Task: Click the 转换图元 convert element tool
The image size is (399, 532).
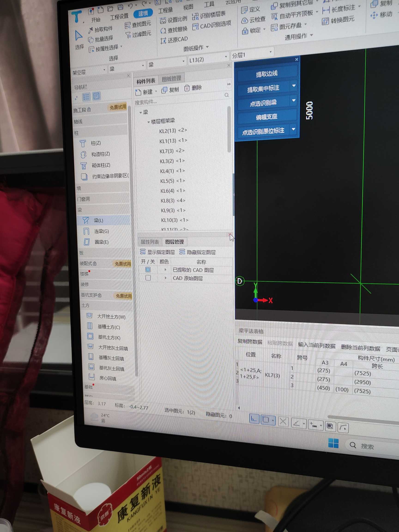Action: [x=339, y=20]
